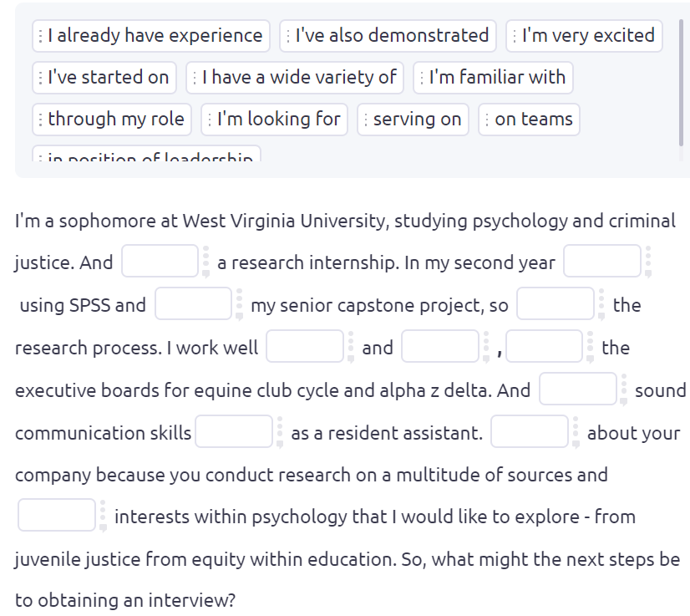The height and width of the screenshot is (616, 690).
Task: Click dotted handle beside blank after "second year"
Action: (x=647, y=262)
